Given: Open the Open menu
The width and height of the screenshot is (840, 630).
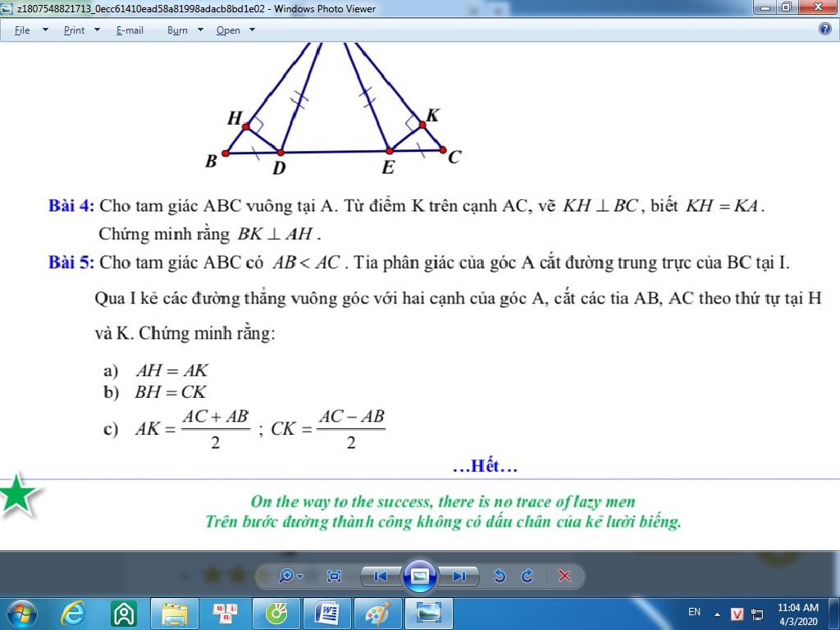Looking at the screenshot, I should [x=228, y=30].
